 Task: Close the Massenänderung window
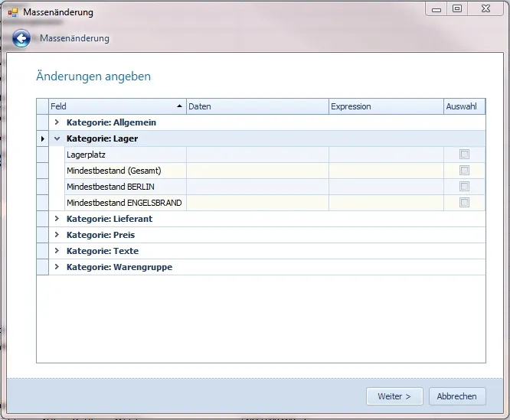485,8
